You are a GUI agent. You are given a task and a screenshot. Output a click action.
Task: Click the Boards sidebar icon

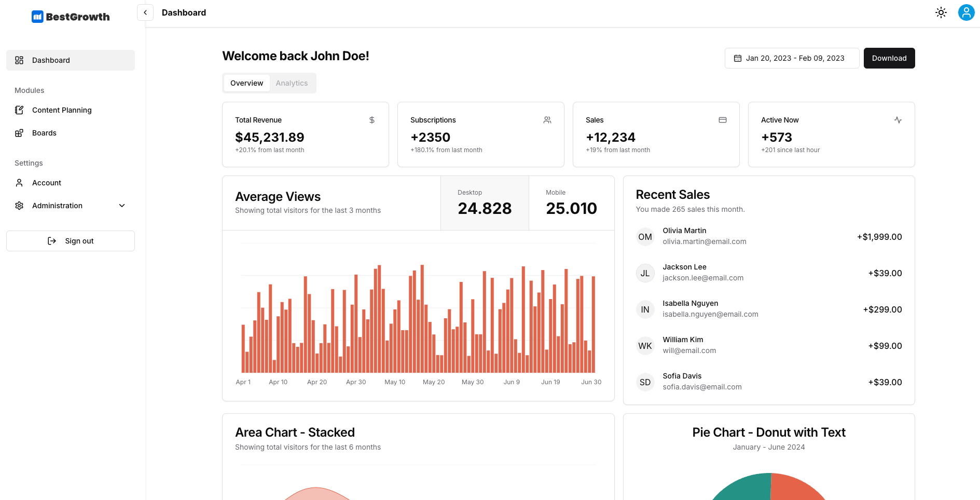pyautogui.click(x=19, y=133)
